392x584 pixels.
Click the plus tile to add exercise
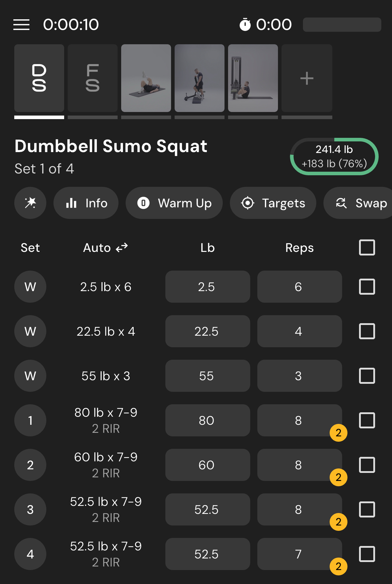pyautogui.click(x=307, y=78)
